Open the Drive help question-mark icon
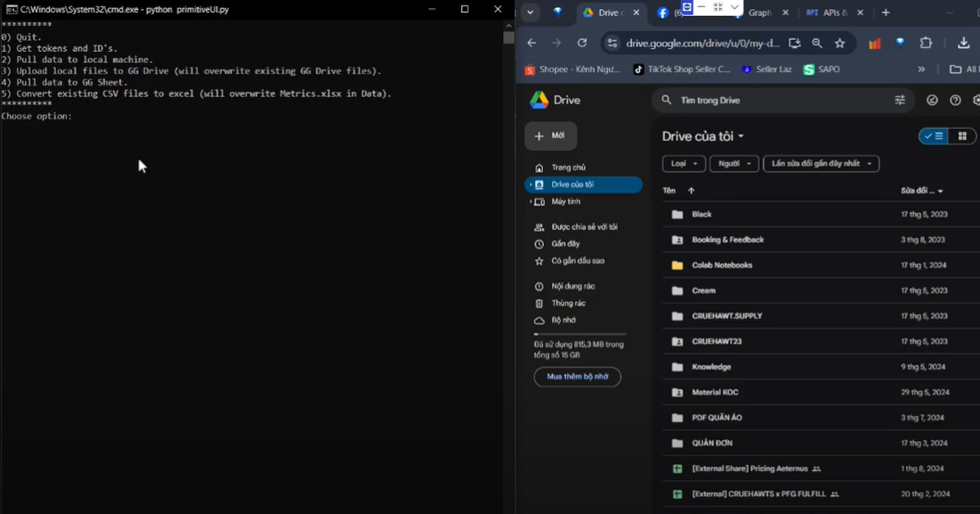980x514 pixels. point(955,100)
